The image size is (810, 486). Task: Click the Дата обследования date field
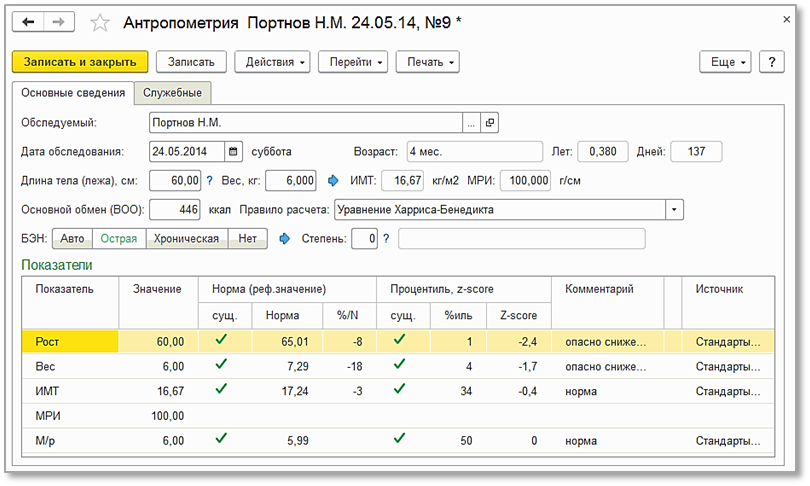pos(188,152)
